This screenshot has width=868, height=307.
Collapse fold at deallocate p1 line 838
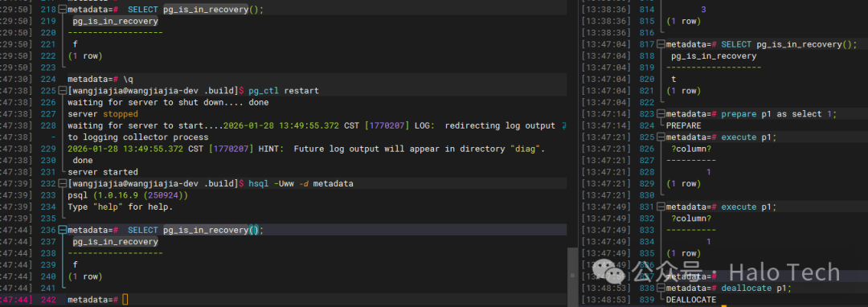click(x=661, y=289)
